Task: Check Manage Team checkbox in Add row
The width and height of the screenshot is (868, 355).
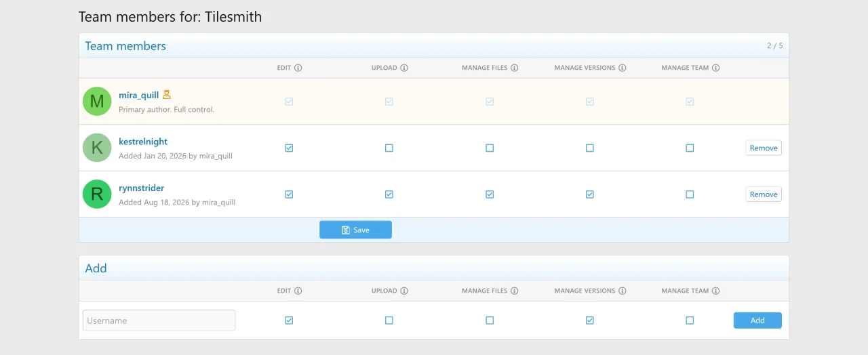Action: tap(690, 320)
